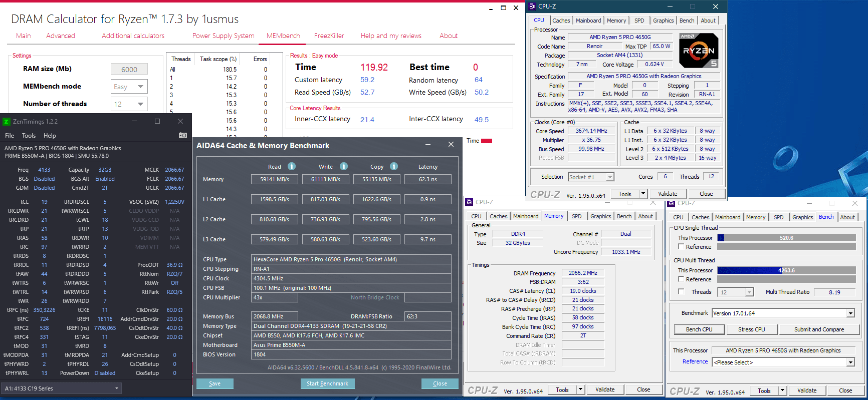
Task: Tick Reference checkbox under CPU Single Thread
Action: click(681, 247)
